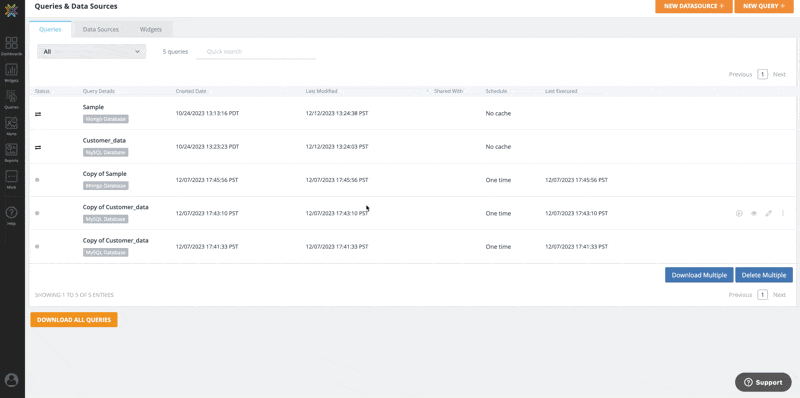Click Previous in the bottom pagination
800x398 pixels.
click(x=740, y=295)
